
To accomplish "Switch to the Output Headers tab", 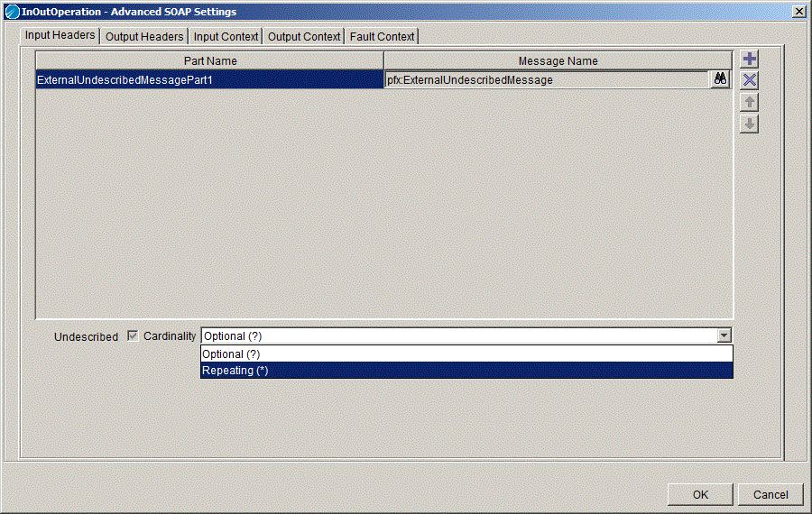I will click(144, 37).
